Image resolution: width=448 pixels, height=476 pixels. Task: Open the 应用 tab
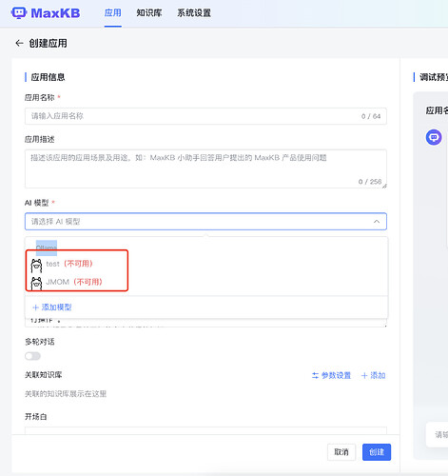pos(113,13)
